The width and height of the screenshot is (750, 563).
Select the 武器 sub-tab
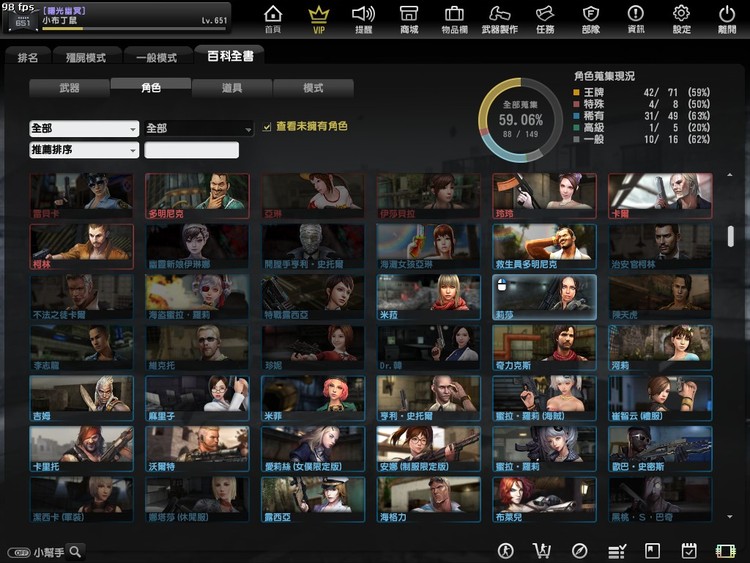[69, 88]
